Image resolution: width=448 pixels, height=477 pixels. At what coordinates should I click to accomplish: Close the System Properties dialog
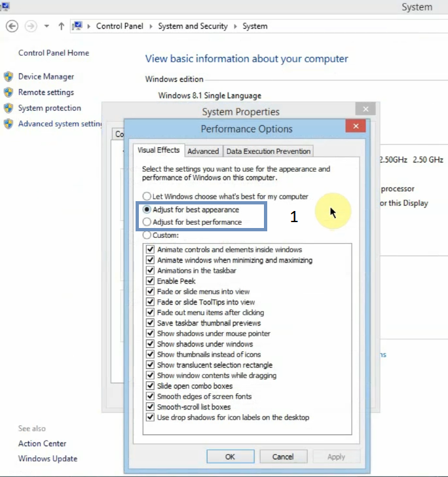click(x=365, y=109)
